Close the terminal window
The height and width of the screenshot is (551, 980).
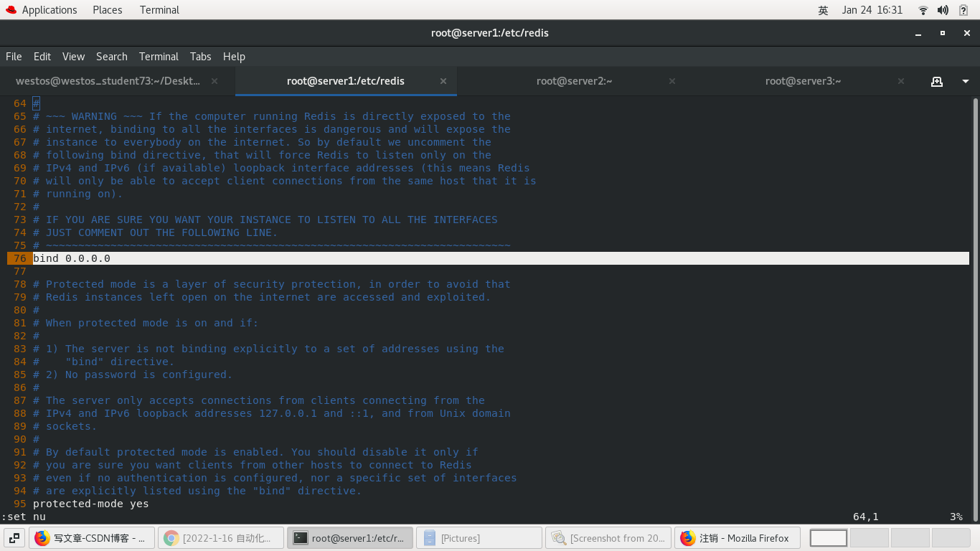[x=967, y=33]
